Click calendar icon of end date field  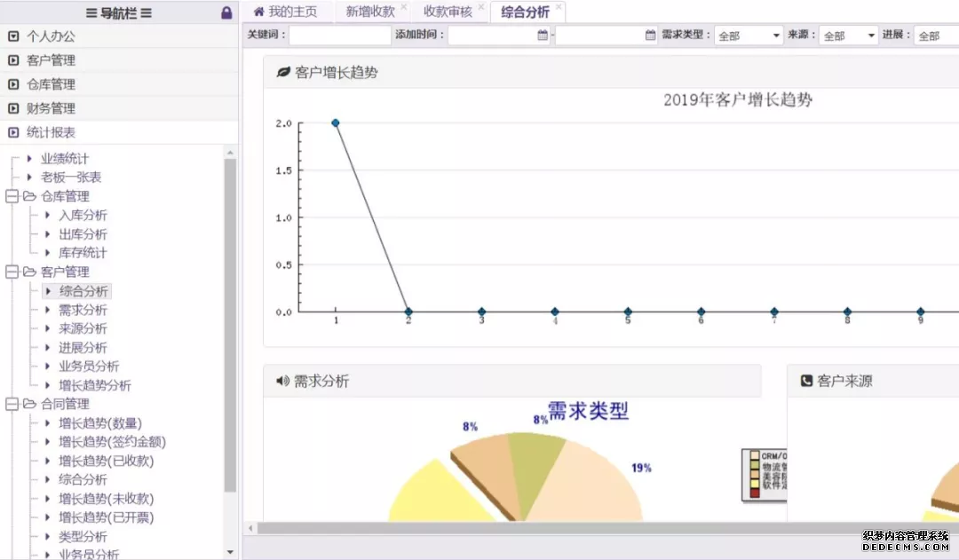point(650,35)
